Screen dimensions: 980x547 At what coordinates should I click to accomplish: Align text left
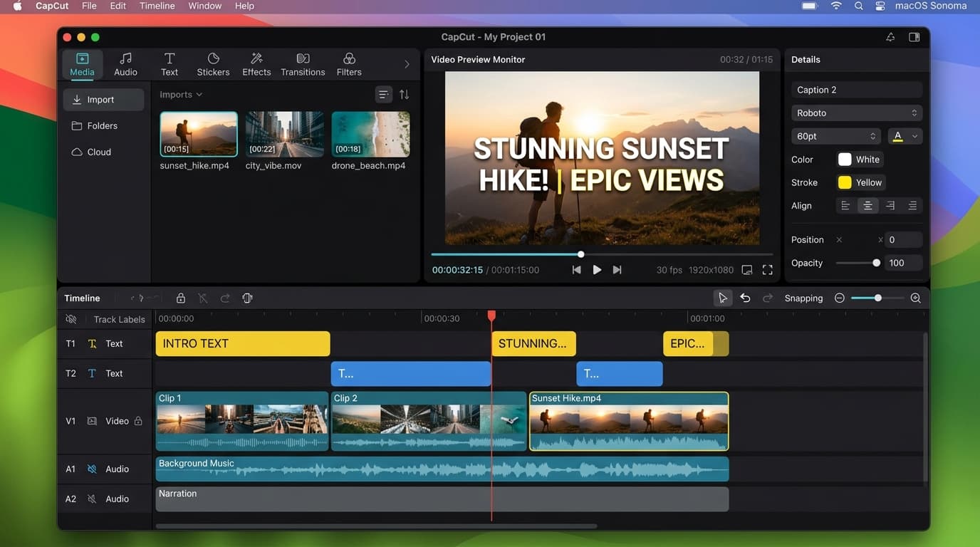(845, 206)
